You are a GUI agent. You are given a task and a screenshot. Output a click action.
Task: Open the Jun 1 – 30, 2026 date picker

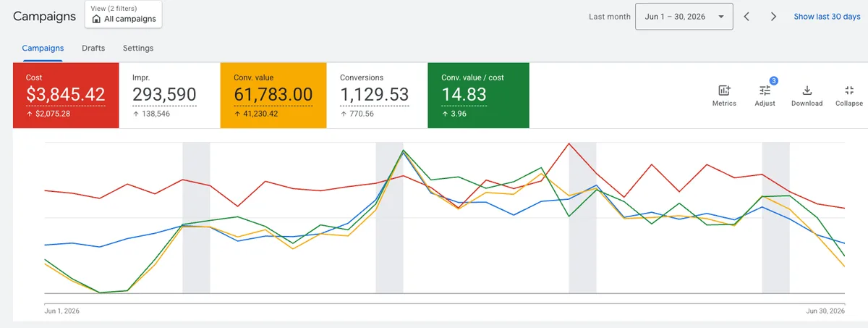coord(684,17)
